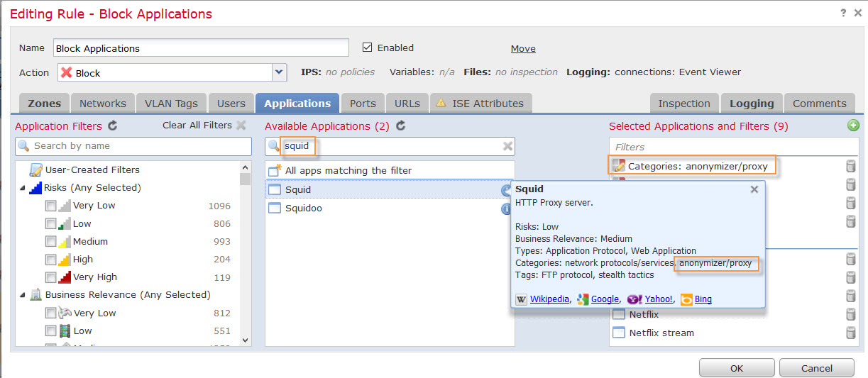868x378 pixels.
Task: Click the filter list scroll down arrow
Action: point(246,340)
